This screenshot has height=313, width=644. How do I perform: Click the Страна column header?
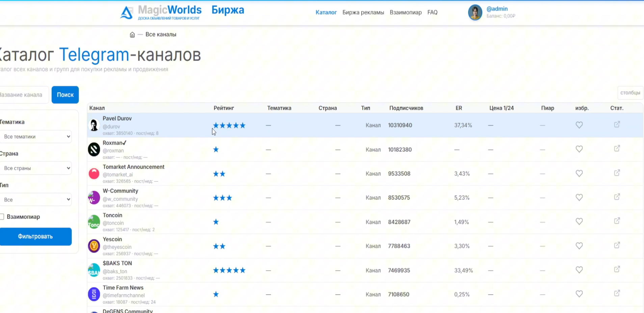(328, 108)
